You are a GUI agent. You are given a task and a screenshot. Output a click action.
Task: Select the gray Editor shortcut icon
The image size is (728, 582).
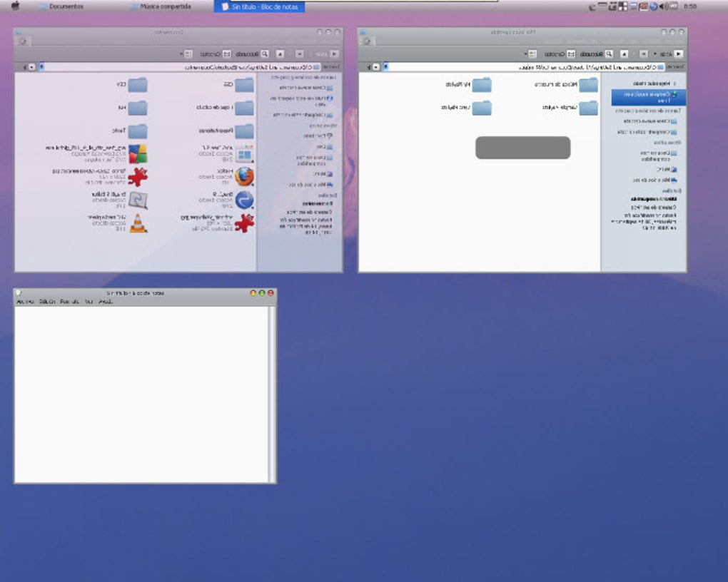point(119,200)
